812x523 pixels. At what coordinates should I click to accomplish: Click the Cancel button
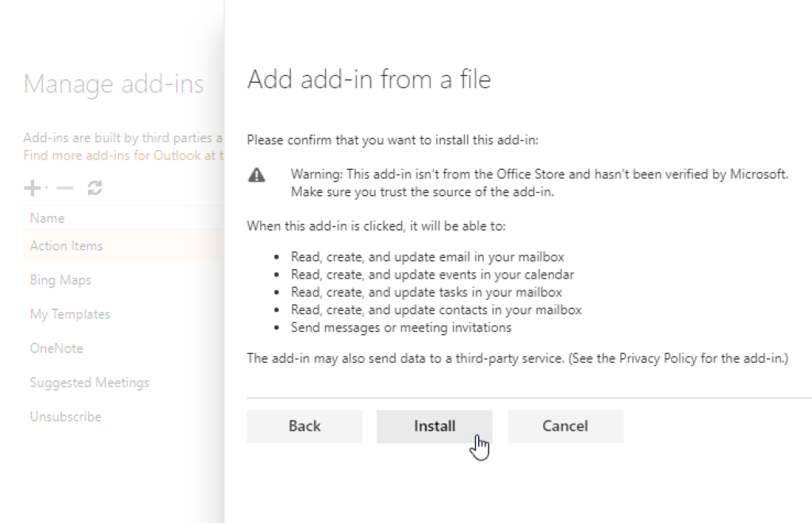[x=565, y=426]
